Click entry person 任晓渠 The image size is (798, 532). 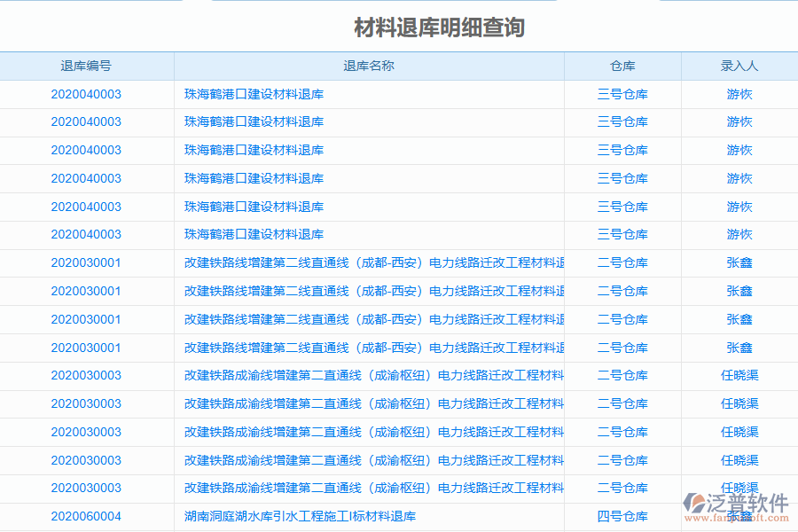pos(739,376)
